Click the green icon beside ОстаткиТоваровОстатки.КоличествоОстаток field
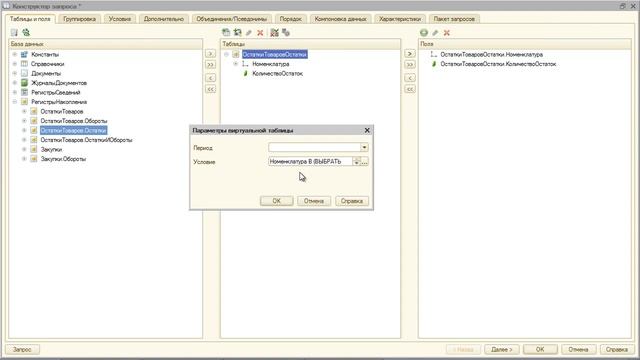The height and width of the screenshot is (360, 640). coord(434,64)
